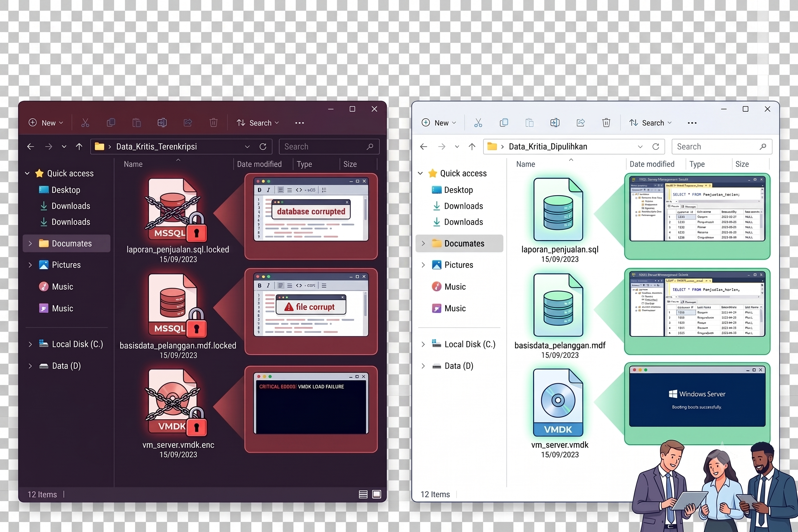Open the Search sort menu in light toolbar
The image size is (798, 532).
(x=650, y=123)
